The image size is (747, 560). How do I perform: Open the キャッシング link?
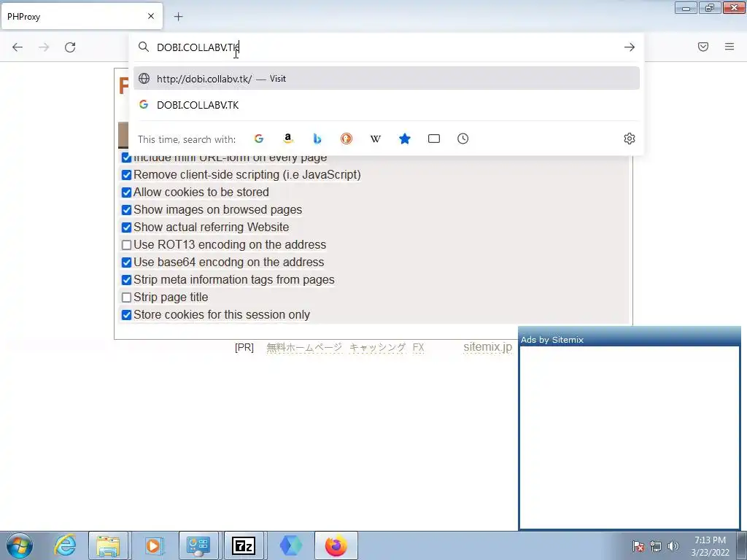point(377,347)
